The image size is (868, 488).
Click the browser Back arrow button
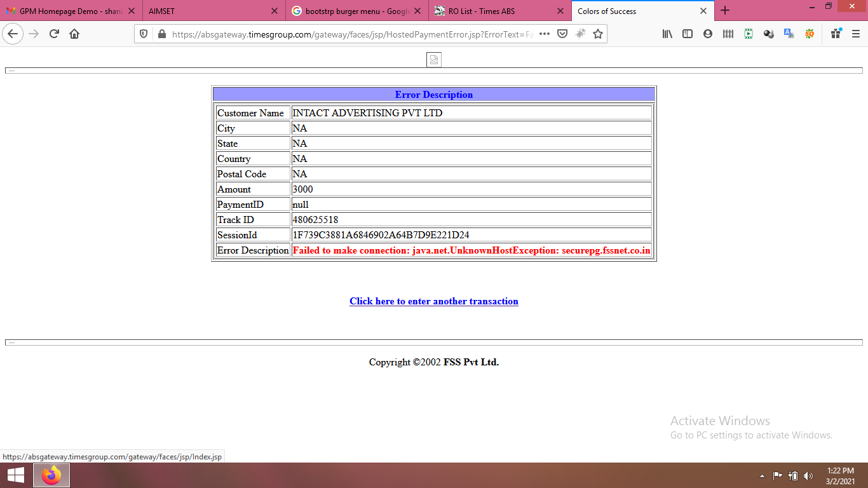tap(13, 34)
